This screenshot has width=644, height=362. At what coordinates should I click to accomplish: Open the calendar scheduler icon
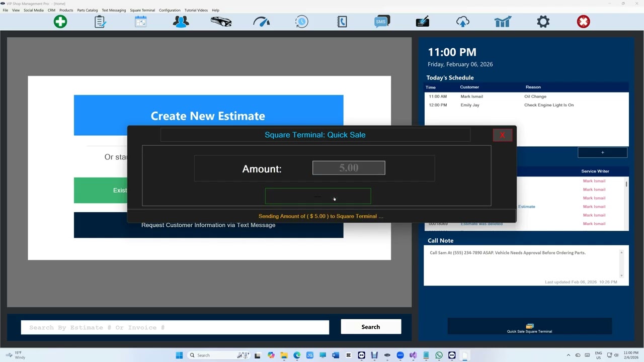141,22
